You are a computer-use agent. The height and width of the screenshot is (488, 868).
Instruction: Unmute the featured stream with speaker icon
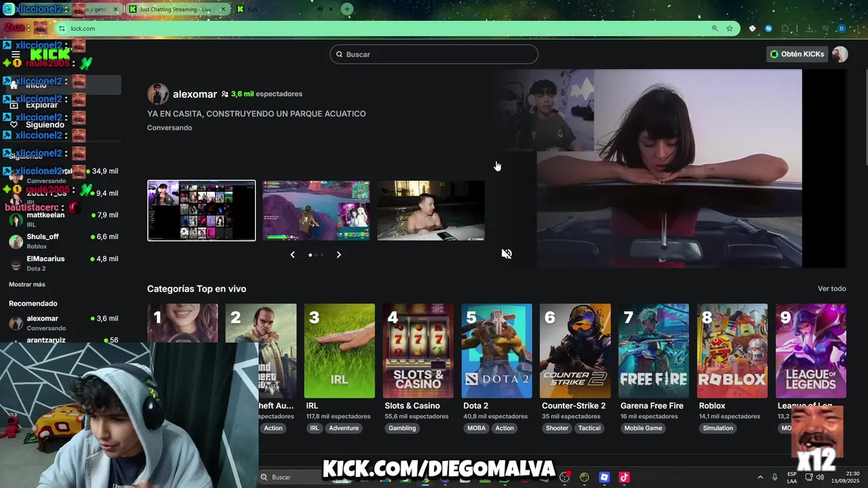tap(507, 253)
